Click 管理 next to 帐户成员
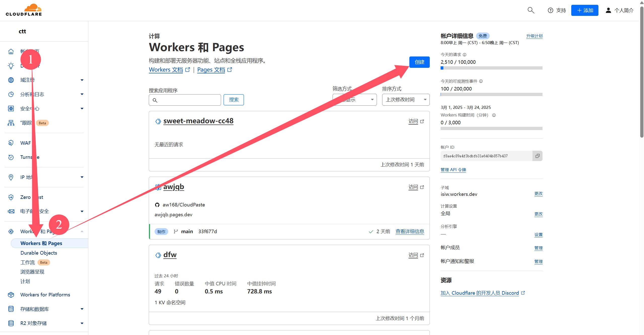644x335 pixels. 538,248
